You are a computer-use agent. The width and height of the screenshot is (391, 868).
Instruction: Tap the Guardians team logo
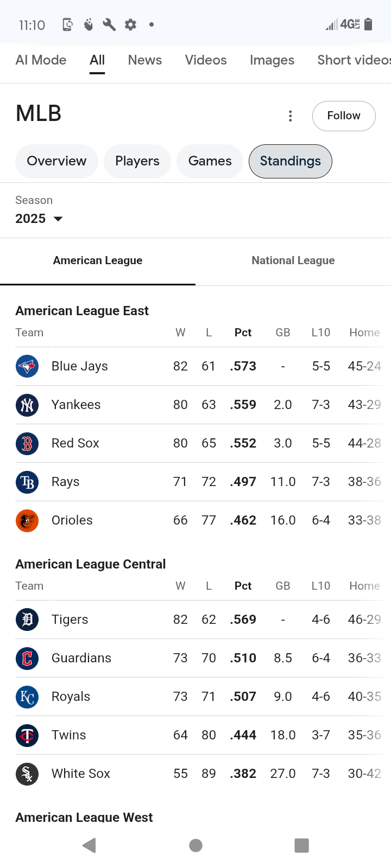tap(27, 659)
